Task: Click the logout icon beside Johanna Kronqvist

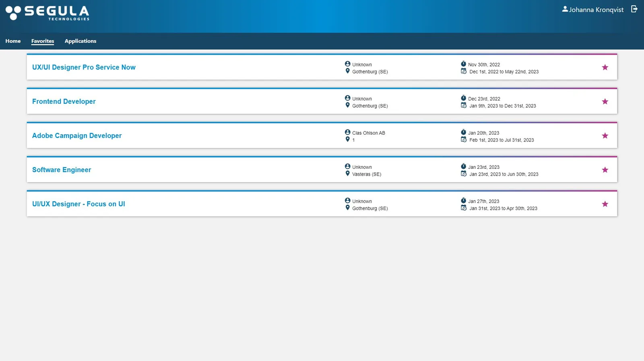Action: [x=634, y=9]
